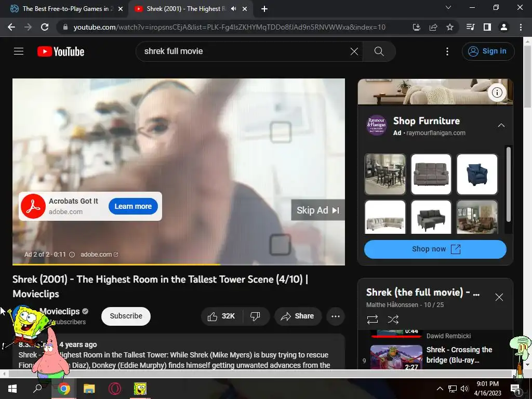Mute the Shrek tab audio icon
532x399 pixels.
tap(233, 9)
